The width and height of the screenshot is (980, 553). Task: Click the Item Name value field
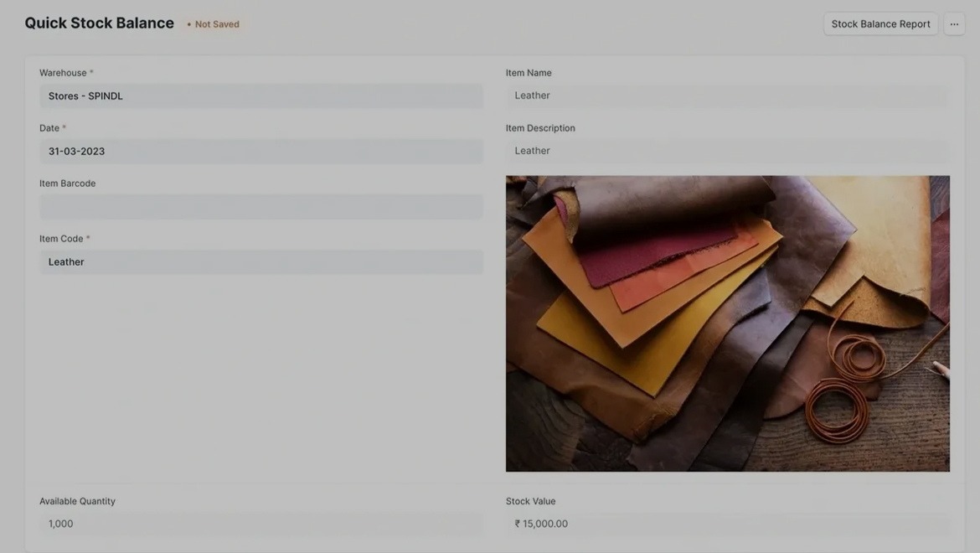[727, 96]
